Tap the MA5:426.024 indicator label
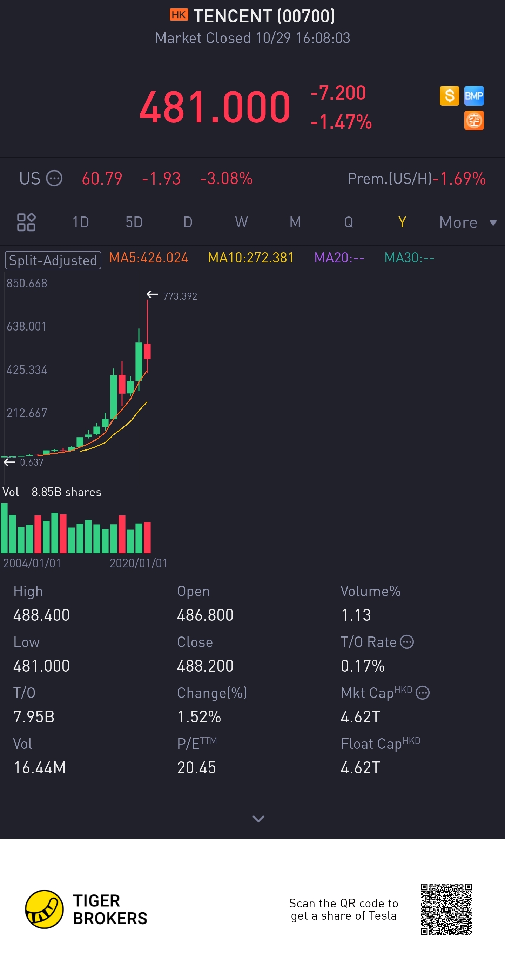The image size is (505, 980). click(x=149, y=258)
